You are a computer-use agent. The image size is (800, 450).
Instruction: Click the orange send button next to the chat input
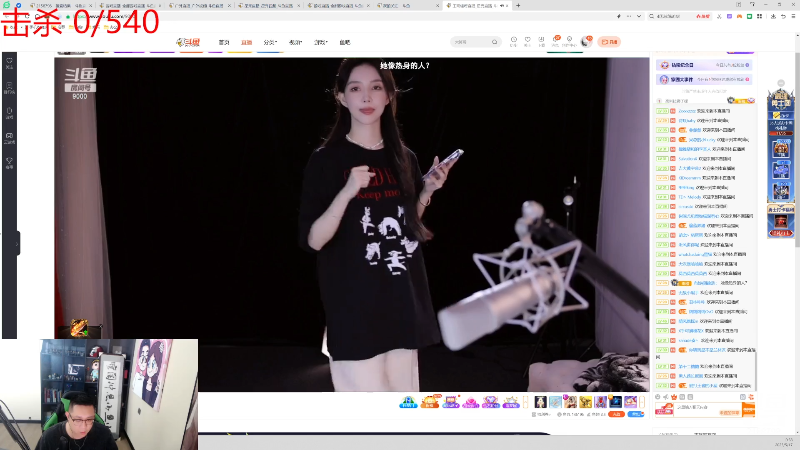748,409
